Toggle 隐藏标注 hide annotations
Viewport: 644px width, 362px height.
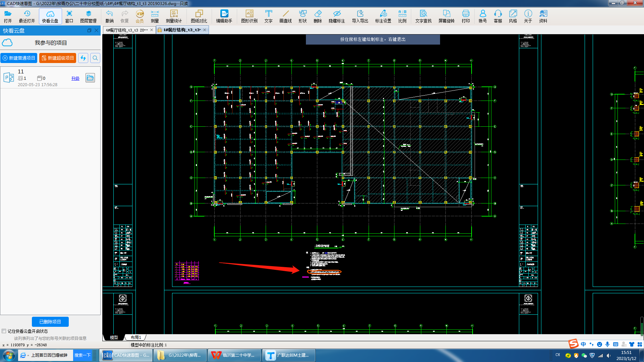click(x=337, y=16)
